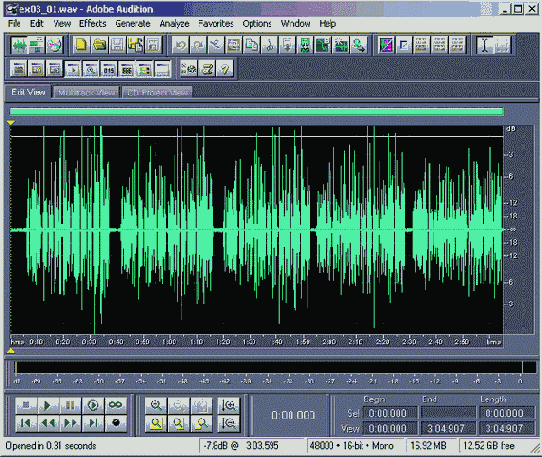Toggle the zoom controls window icon

coord(91,68)
